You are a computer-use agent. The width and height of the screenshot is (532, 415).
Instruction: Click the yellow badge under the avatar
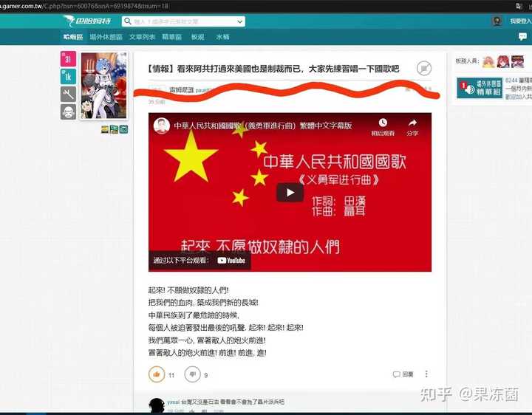coord(105,129)
